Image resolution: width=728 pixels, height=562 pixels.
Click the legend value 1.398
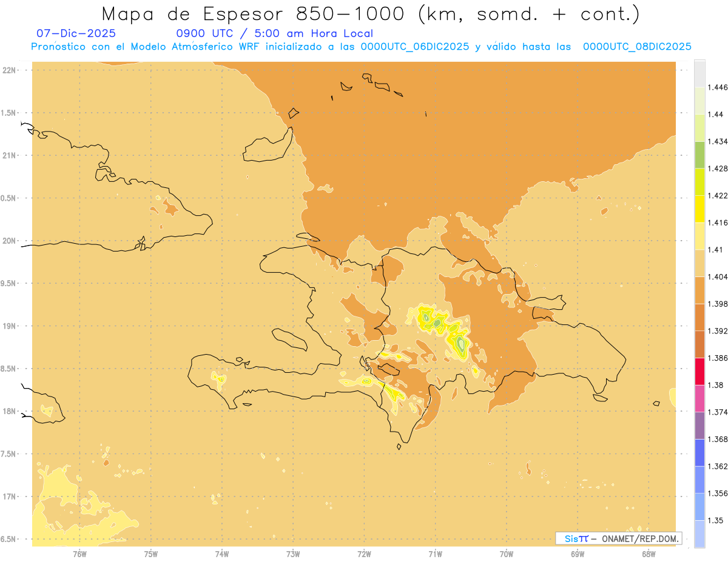(719, 304)
